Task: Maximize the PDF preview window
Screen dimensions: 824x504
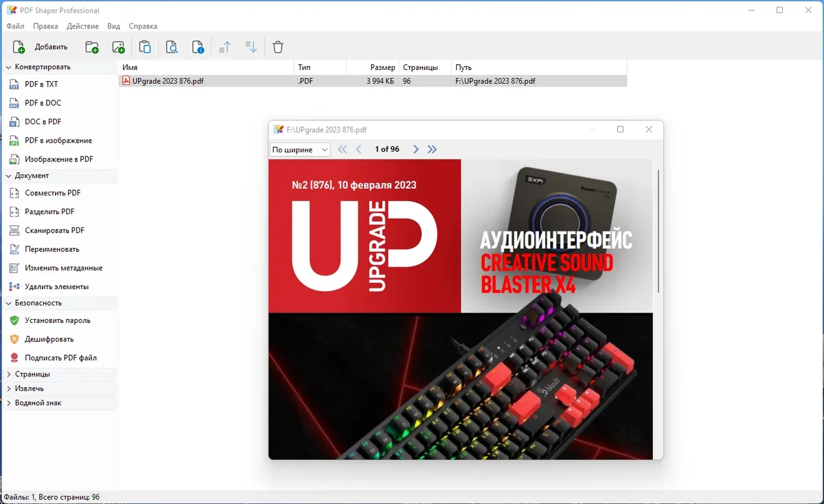Action: [621, 129]
